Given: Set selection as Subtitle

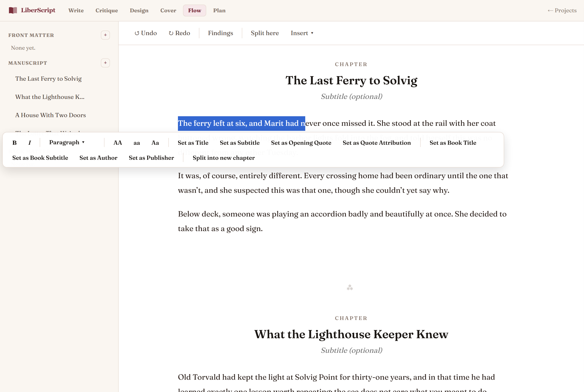Looking at the screenshot, I should click(x=240, y=142).
